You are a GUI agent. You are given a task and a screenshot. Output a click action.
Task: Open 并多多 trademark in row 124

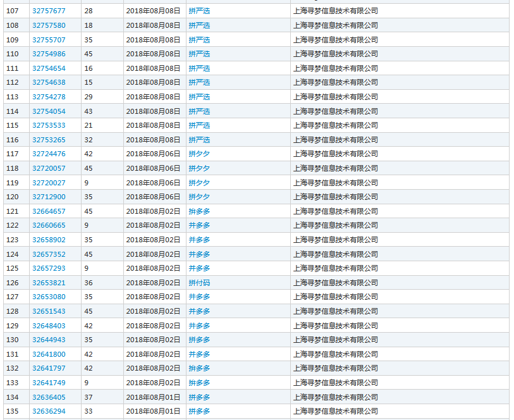pyautogui.click(x=199, y=254)
